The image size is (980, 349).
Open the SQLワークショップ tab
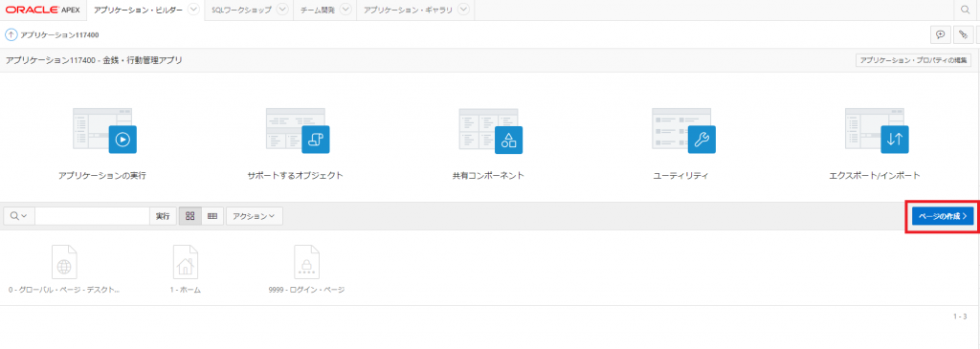(x=241, y=10)
